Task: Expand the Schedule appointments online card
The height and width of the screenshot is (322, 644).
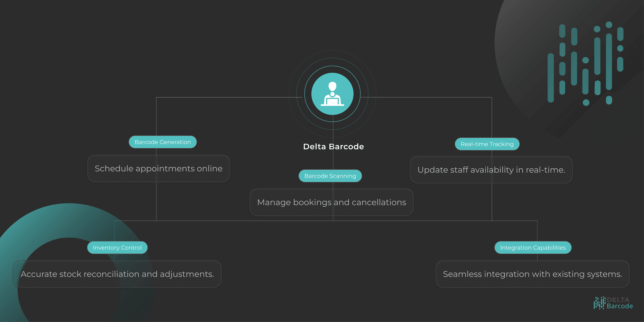Action: point(158,168)
